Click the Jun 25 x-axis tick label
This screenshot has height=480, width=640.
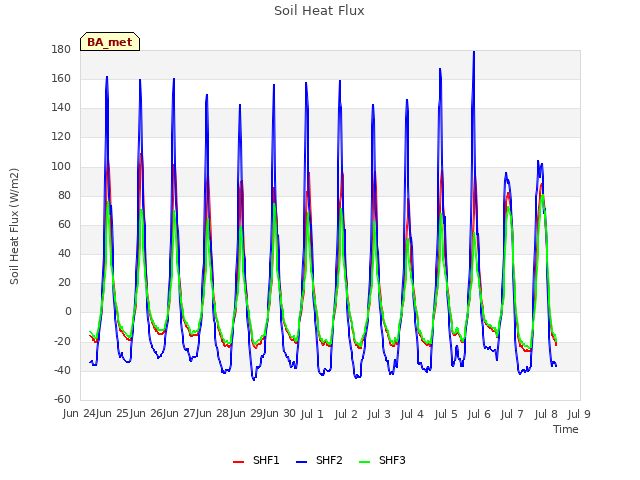coord(113,414)
